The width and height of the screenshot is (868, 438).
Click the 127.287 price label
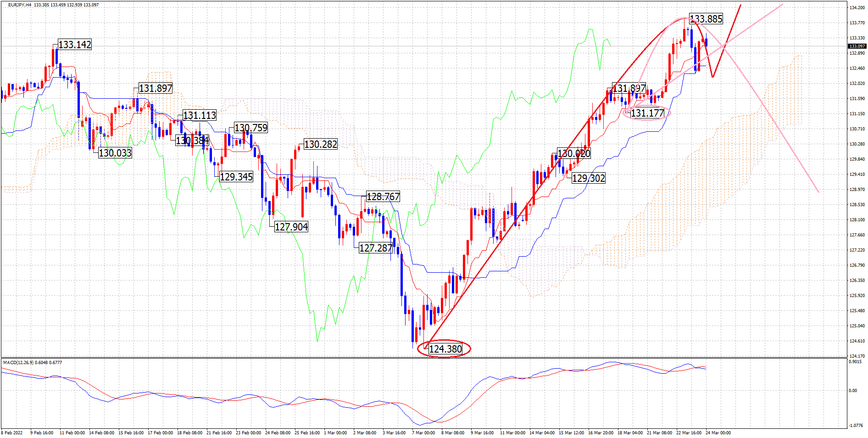click(376, 248)
